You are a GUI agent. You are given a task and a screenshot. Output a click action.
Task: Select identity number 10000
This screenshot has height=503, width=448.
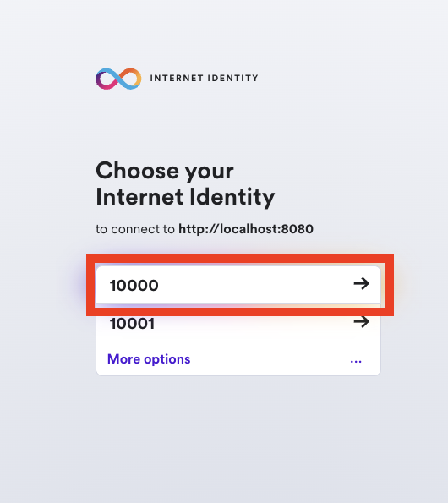coord(238,285)
